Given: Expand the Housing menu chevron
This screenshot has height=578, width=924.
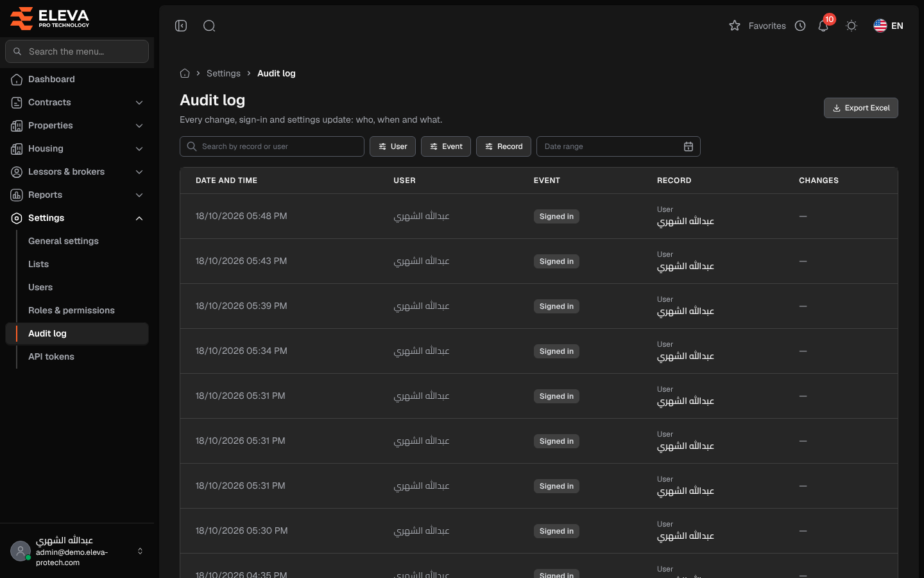Looking at the screenshot, I should (139, 148).
